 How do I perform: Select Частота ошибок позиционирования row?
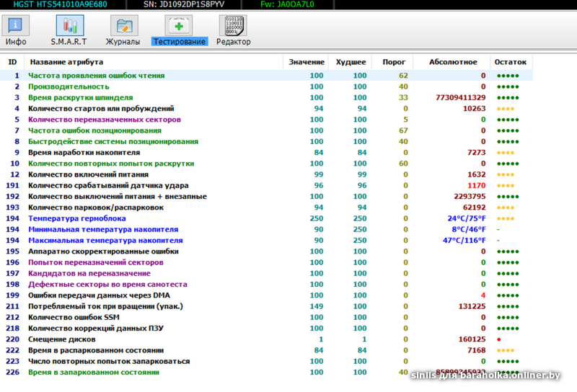click(x=266, y=130)
